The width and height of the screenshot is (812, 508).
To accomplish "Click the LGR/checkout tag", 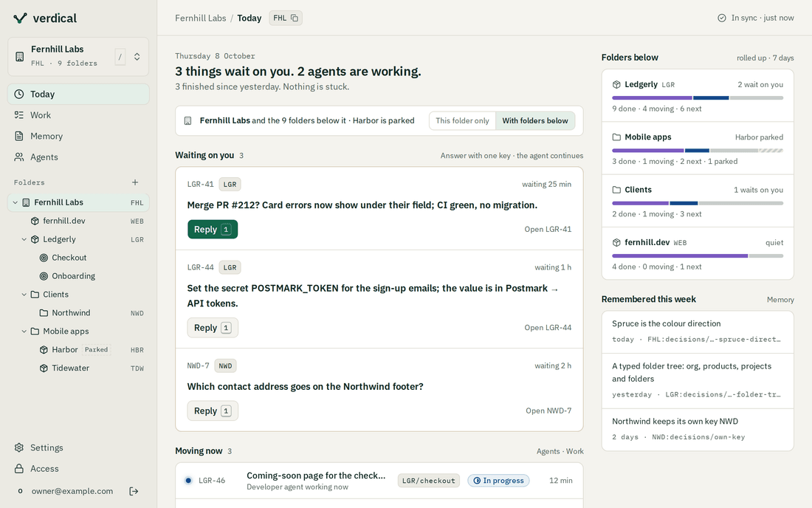I will pyautogui.click(x=428, y=481).
